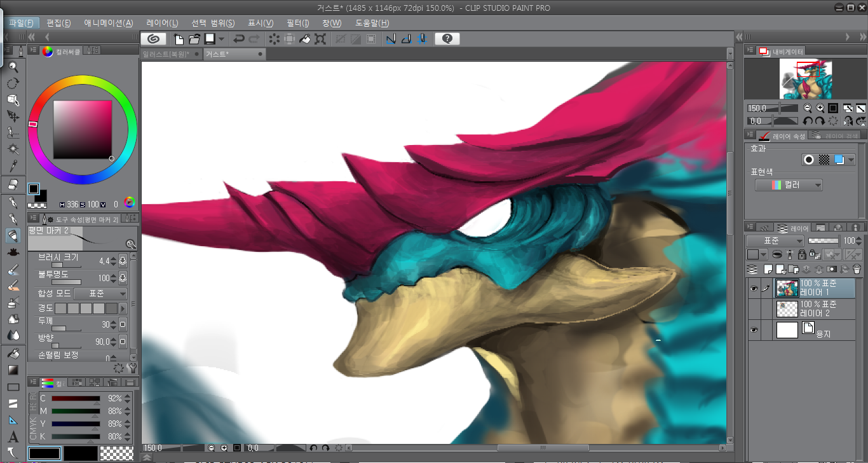The height and width of the screenshot is (463, 868).
Task: Open CLIP STUDIO launcher button
Action: (x=154, y=39)
